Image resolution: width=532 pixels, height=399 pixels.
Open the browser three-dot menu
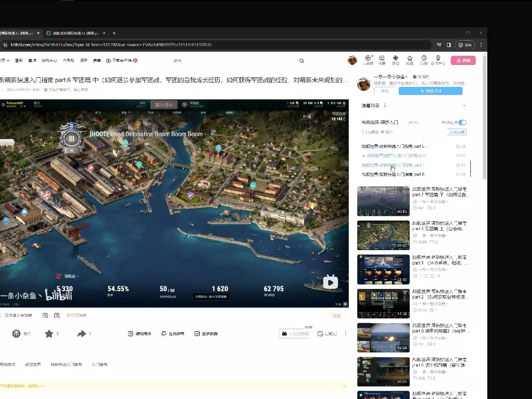481,45
